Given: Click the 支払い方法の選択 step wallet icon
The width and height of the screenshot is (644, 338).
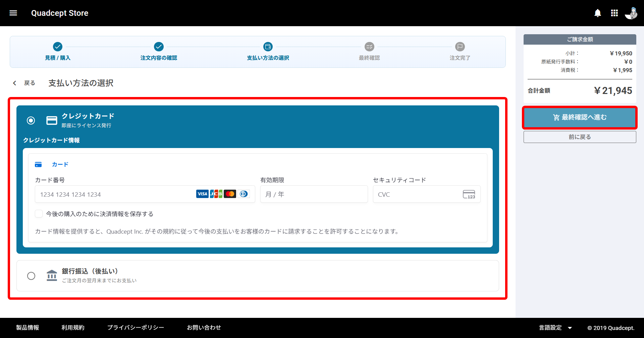Looking at the screenshot, I should tap(268, 47).
